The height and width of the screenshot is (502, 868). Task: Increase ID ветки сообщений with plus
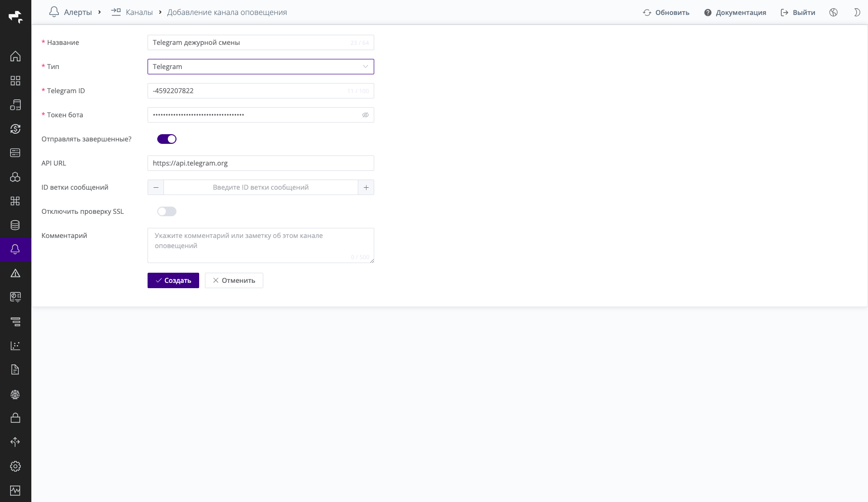click(366, 187)
